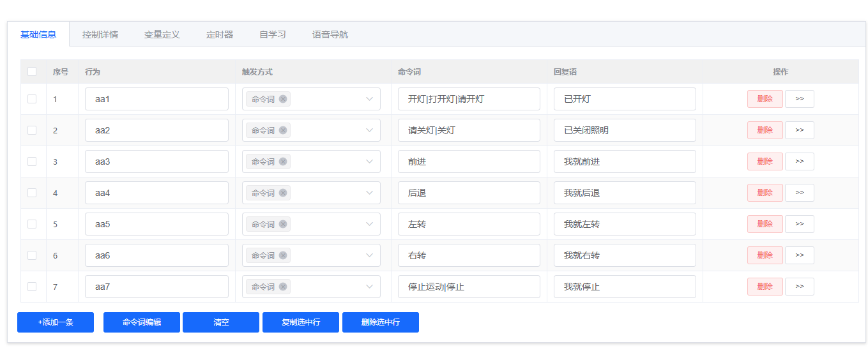Remove the 命令词 tag in row aa5
868x360 pixels.
[283, 224]
